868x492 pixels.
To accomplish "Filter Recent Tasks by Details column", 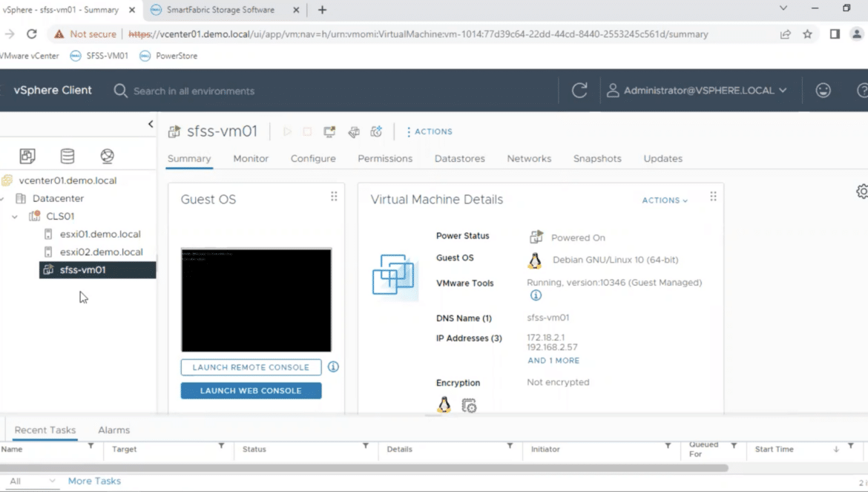I will pyautogui.click(x=510, y=446).
